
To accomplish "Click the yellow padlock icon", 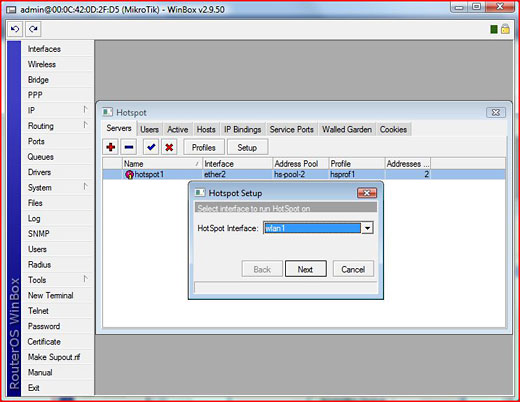I will pyautogui.click(x=505, y=29).
